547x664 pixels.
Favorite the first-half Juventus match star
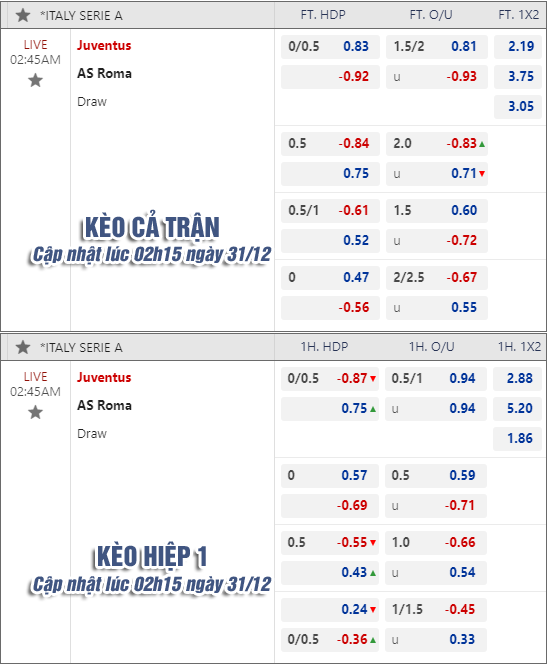tap(36, 412)
